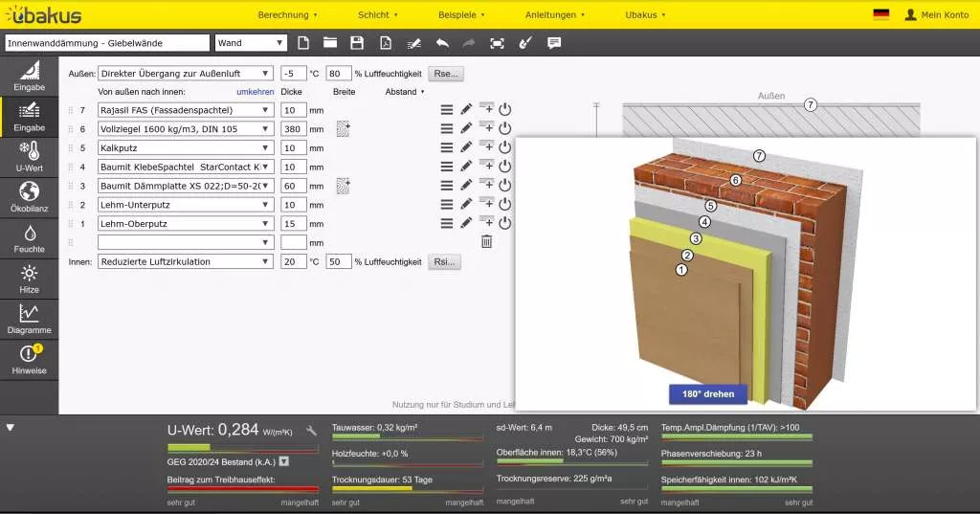Open the Beispiele menu
This screenshot has width=980, height=514.
461,15
